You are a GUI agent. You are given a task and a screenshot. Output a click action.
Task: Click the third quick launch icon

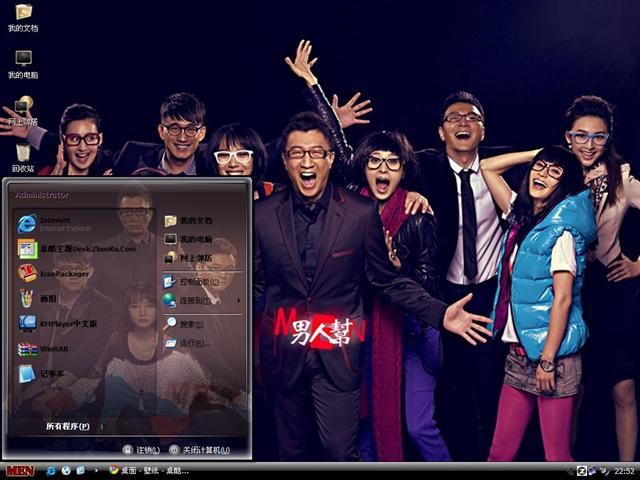[x=80, y=471]
